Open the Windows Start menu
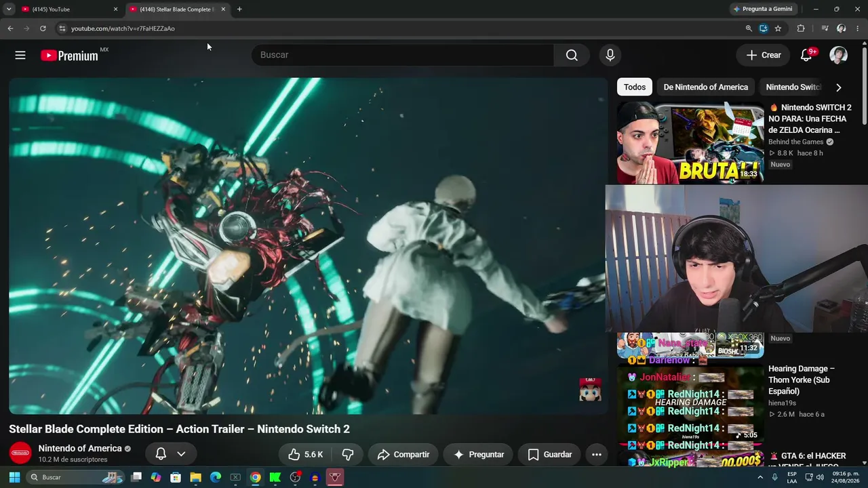This screenshot has height=488, width=868. [14, 477]
